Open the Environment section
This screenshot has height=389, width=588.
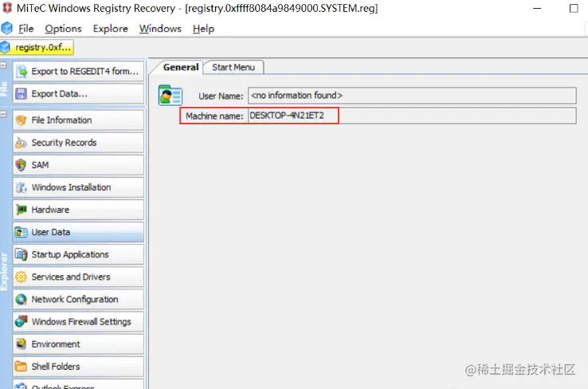point(78,344)
